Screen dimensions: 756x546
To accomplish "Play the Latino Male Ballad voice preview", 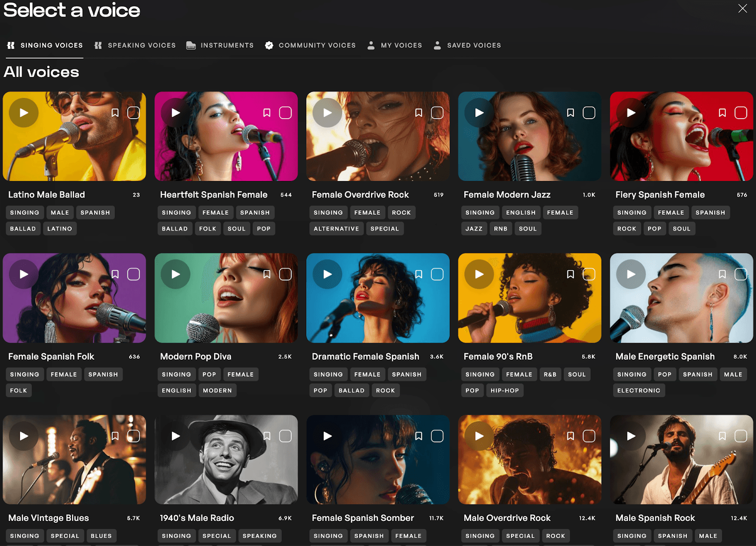I will tap(24, 113).
